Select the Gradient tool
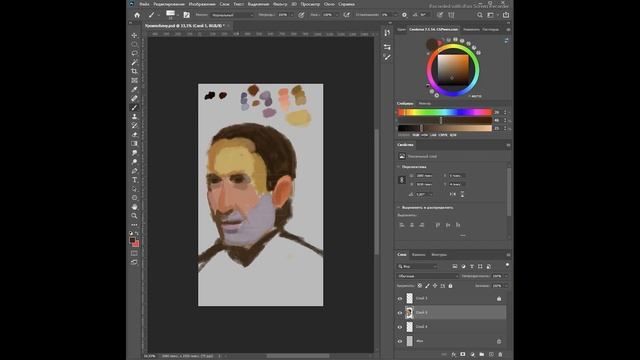640x360 pixels. (134, 144)
